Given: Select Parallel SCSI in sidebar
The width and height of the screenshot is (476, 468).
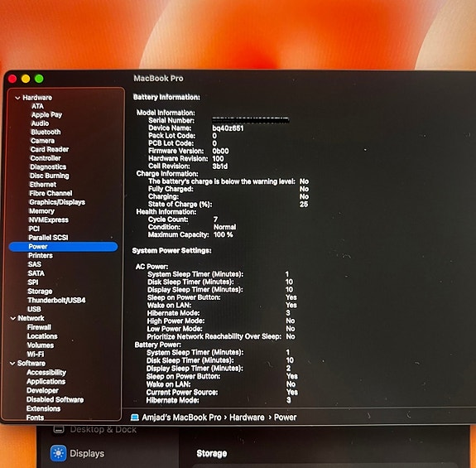Looking at the screenshot, I should 48,238.
